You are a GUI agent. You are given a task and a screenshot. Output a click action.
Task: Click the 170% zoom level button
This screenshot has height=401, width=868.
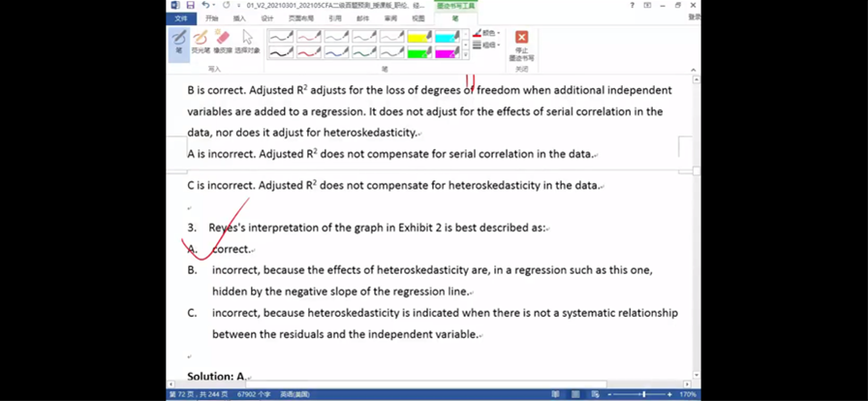690,395
